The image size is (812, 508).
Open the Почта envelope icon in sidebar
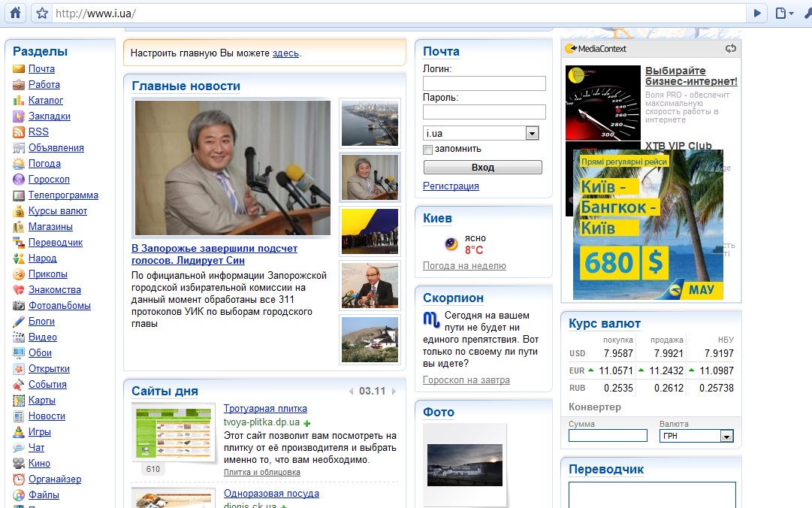19,69
